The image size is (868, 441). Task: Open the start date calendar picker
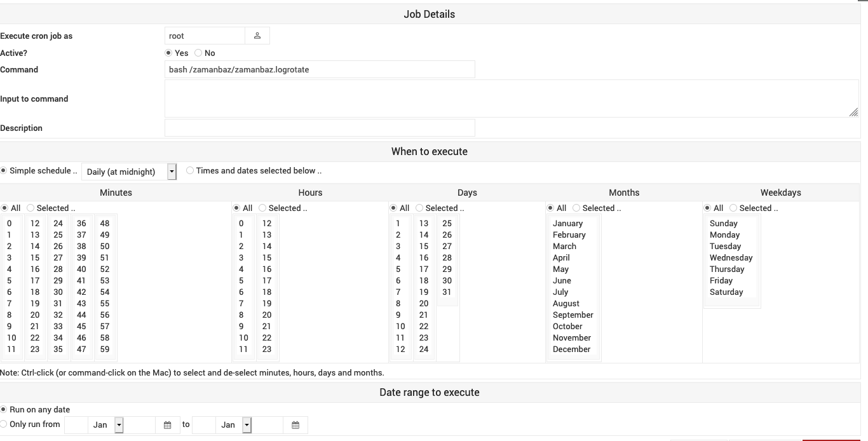(168, 424)
